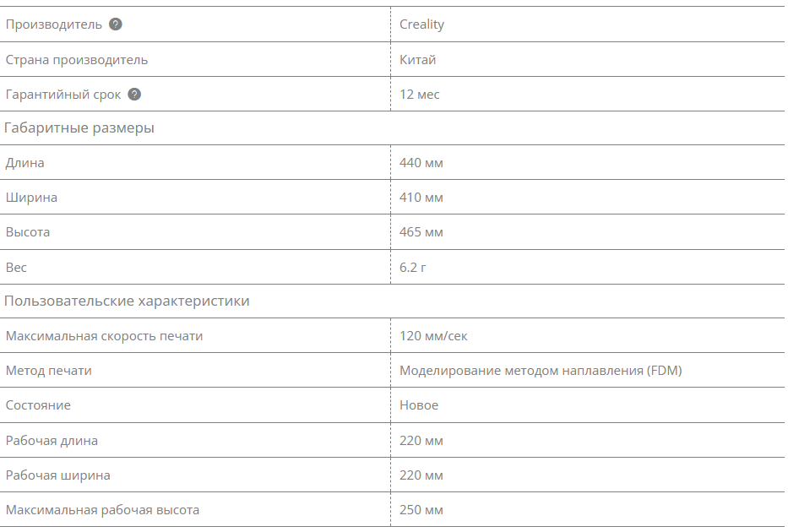Click the help icon next to Производитель
This screenshot has height=532, width=788.
116,24
